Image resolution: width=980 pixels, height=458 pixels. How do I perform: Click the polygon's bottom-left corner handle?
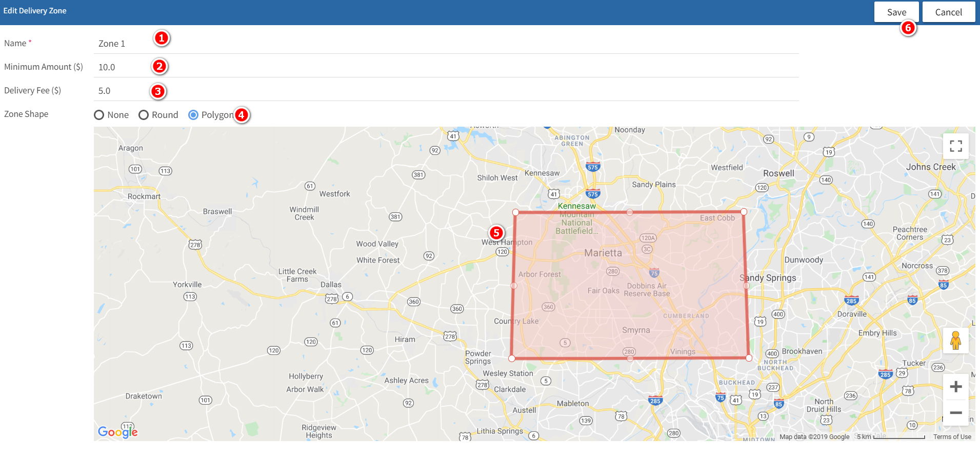click(x=512, y=359)
